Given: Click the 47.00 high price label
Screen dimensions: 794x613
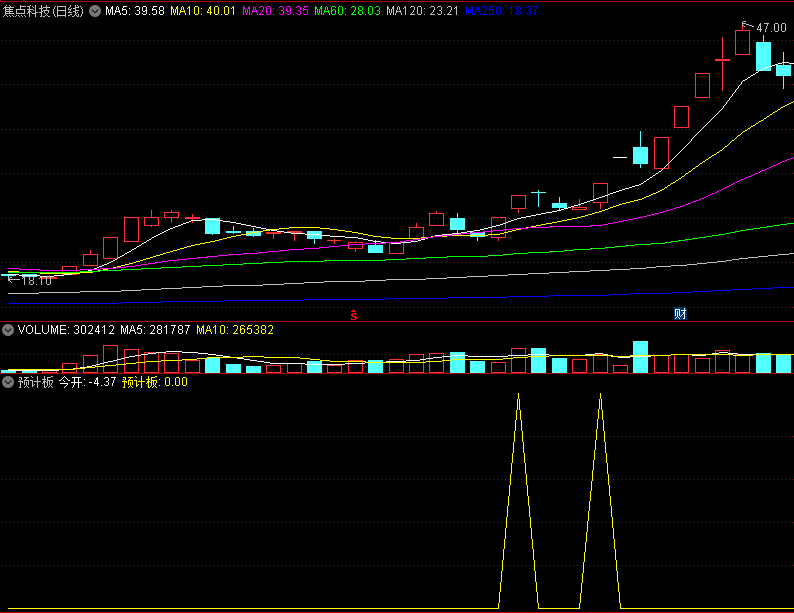Looking at the screenshot, I should pos(771,28).
